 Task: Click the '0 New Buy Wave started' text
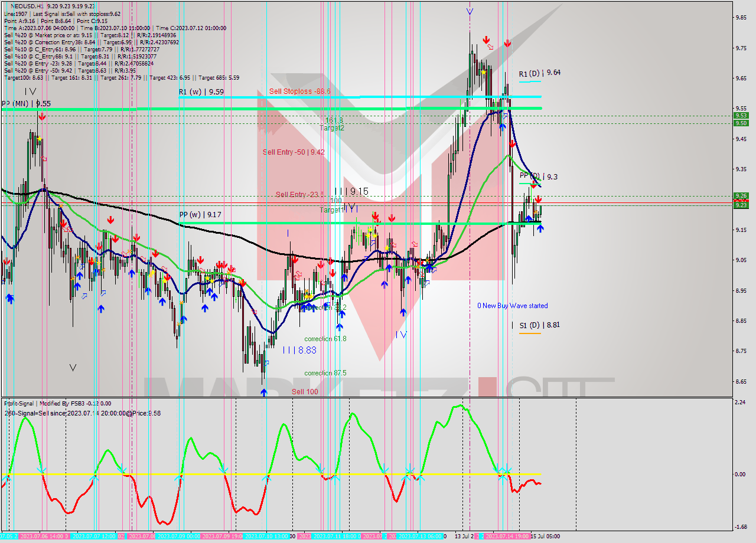(x=513, y=305)
